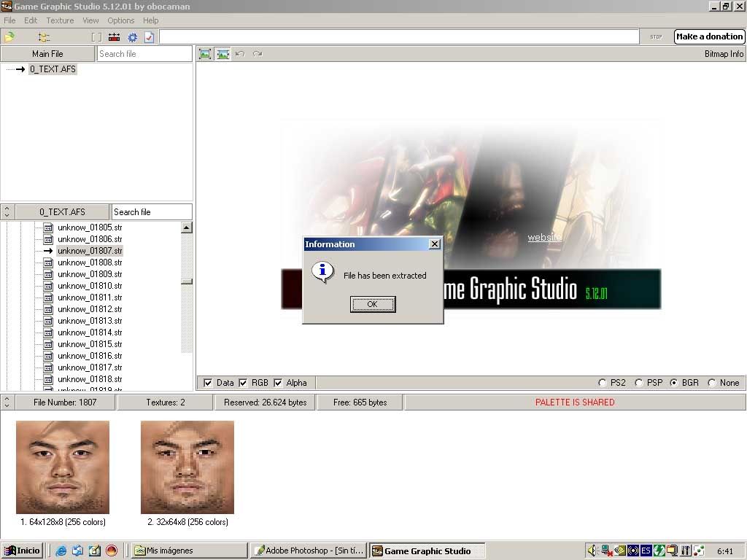Click the file icon of unknow_01812.str

click(x=48, y=309)
